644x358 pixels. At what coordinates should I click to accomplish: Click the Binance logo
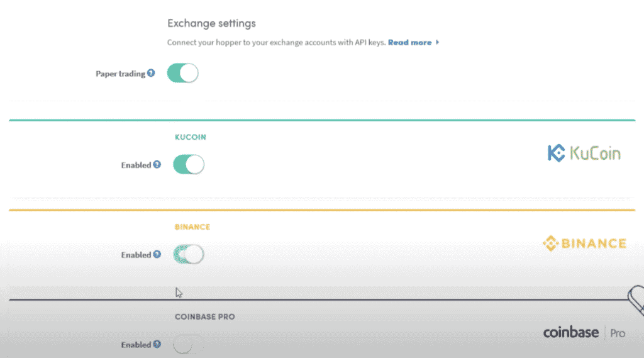pos(584,243)
